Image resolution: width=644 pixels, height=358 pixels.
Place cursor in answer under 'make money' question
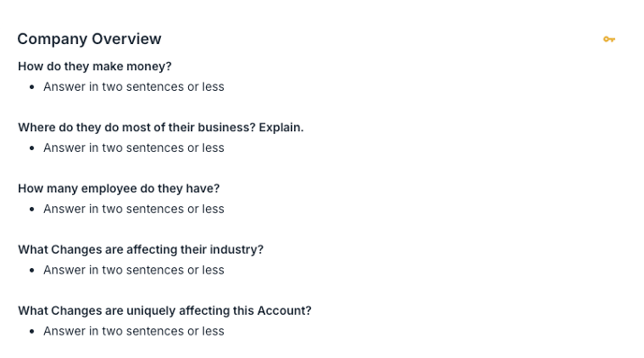[x=134, y=87]
